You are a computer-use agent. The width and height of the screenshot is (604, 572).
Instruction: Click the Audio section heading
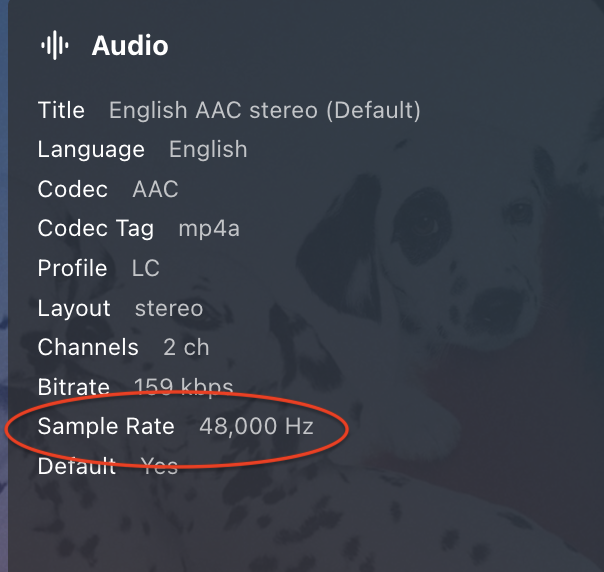click(x=130, y=45)
